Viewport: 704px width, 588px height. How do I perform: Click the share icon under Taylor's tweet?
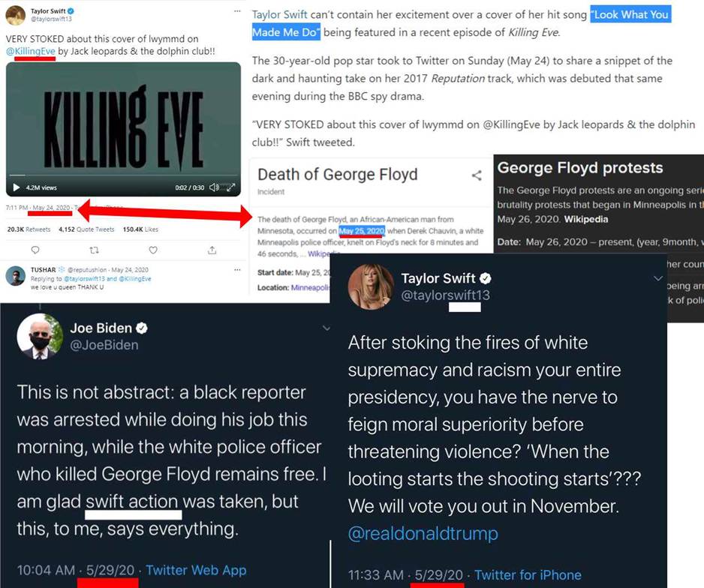pyautogui.click(x=212, y=250)
